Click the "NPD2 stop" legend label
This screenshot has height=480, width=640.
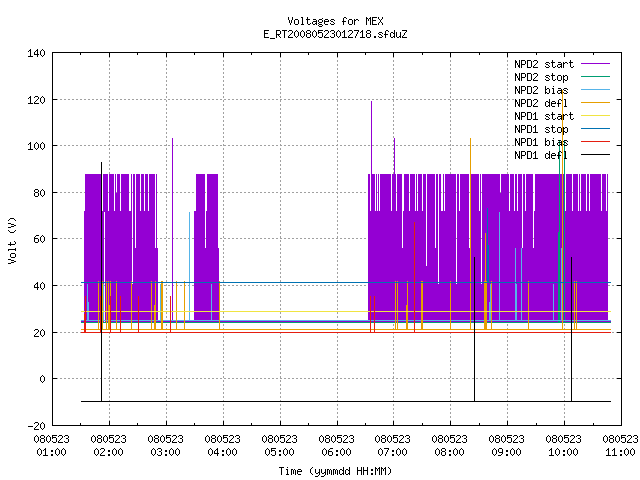(541, 77)
